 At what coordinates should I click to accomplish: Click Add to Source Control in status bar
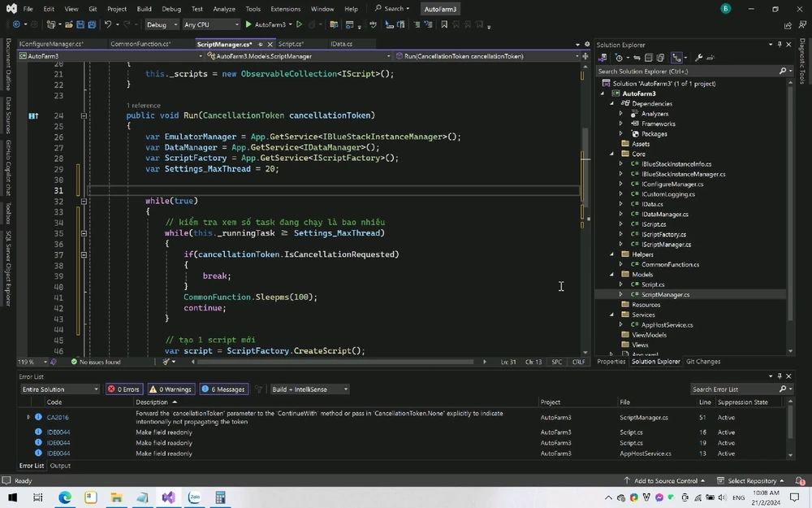click(x=665, y=480)
